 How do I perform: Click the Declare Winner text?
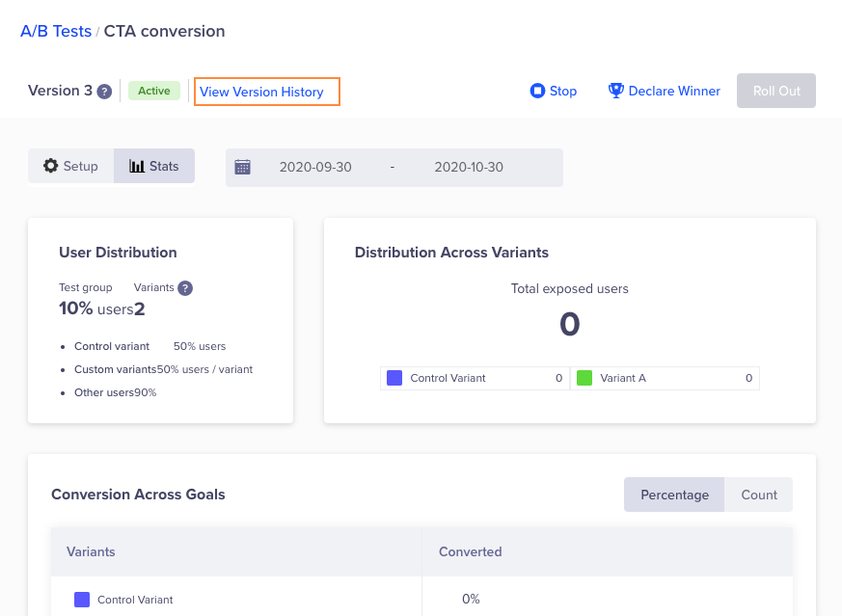coord(674,91)
